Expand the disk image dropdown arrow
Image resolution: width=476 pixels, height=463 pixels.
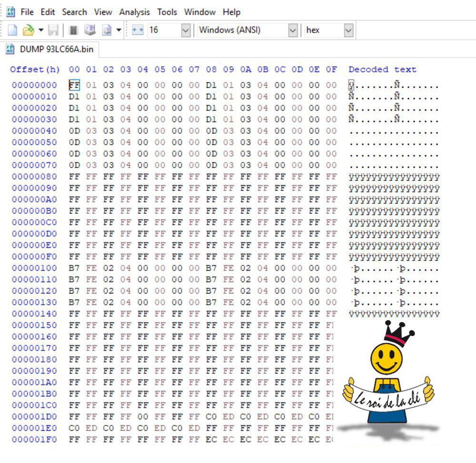click(x=118, y=30)
